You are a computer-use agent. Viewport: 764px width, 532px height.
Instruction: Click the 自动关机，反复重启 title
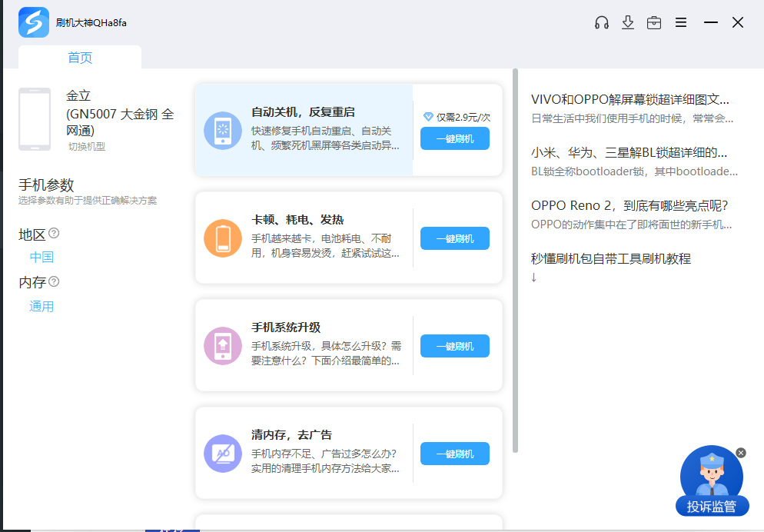pyautogui.click(x=303, y=112)
